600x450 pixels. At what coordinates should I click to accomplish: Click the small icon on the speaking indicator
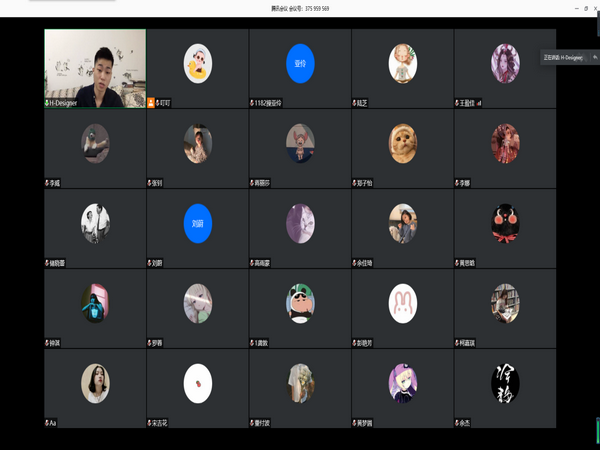(x=594, y=58)
